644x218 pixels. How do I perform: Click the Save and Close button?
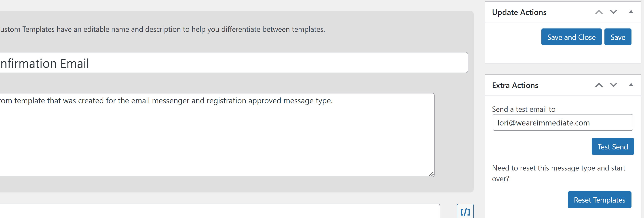pos(571,37)
